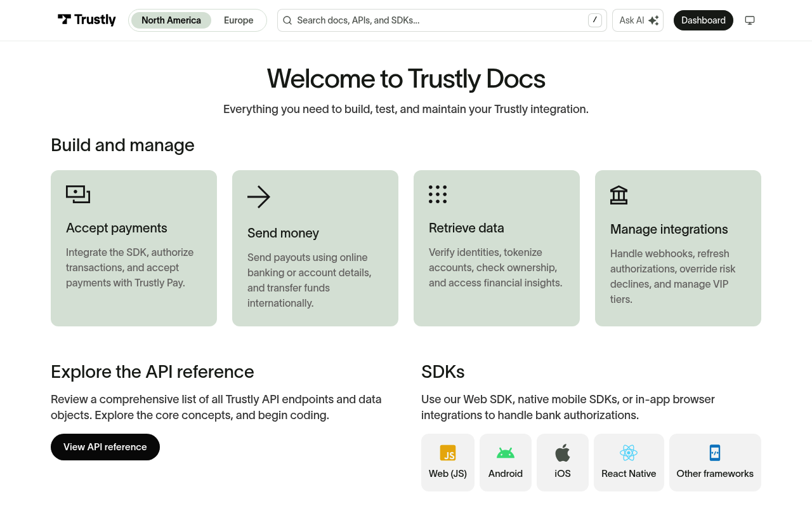Click the Ask AI sparkle icon
The image size is (812, 508).
[653, 20]
